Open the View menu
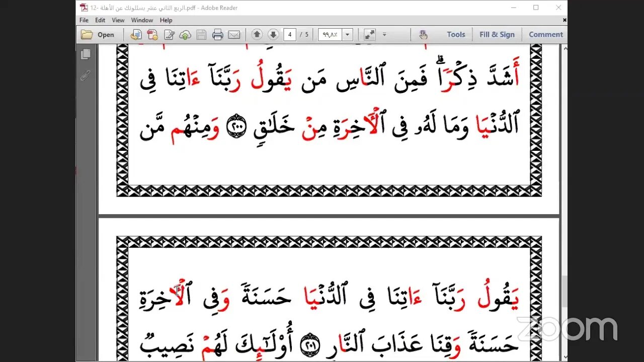The width and height of the screenshot is (644, 362). (x=118, y=20)
